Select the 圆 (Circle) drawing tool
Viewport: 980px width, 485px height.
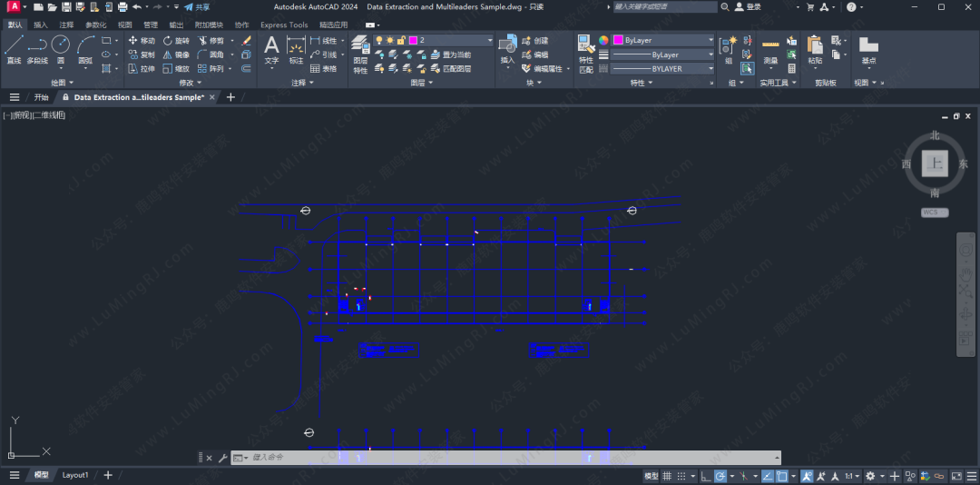[x=61, y=49]
